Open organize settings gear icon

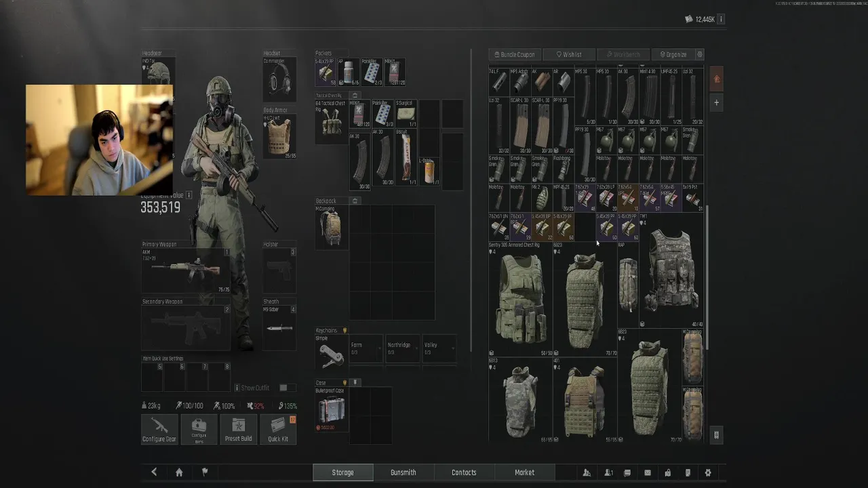pos(700,54)
